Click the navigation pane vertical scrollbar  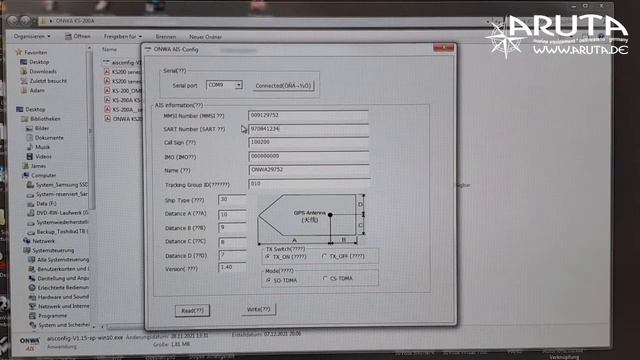[90, 131]
